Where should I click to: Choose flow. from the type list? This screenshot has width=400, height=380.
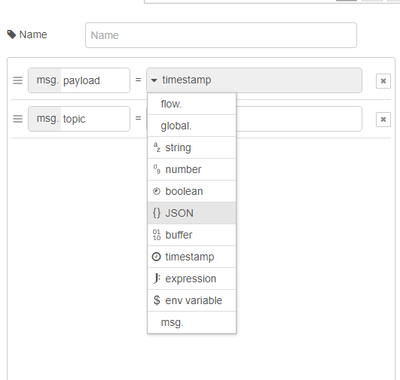192,104
